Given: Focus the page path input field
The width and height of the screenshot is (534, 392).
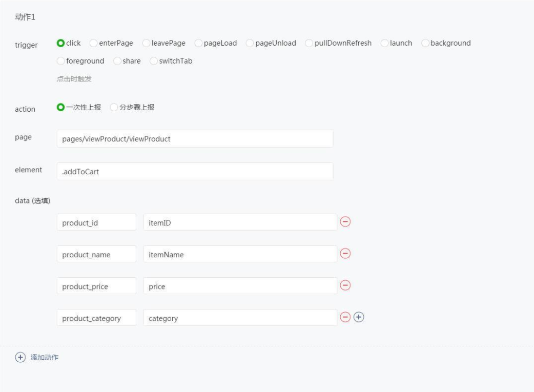Looking at the screenshot, I should point(195,138).
